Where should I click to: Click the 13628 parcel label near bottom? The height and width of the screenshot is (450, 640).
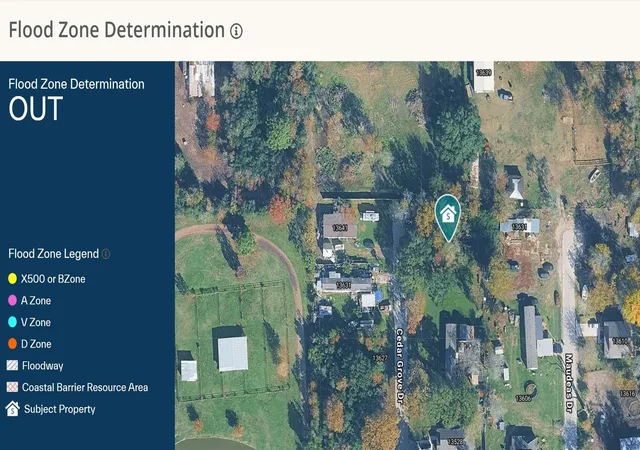(456, 442)
